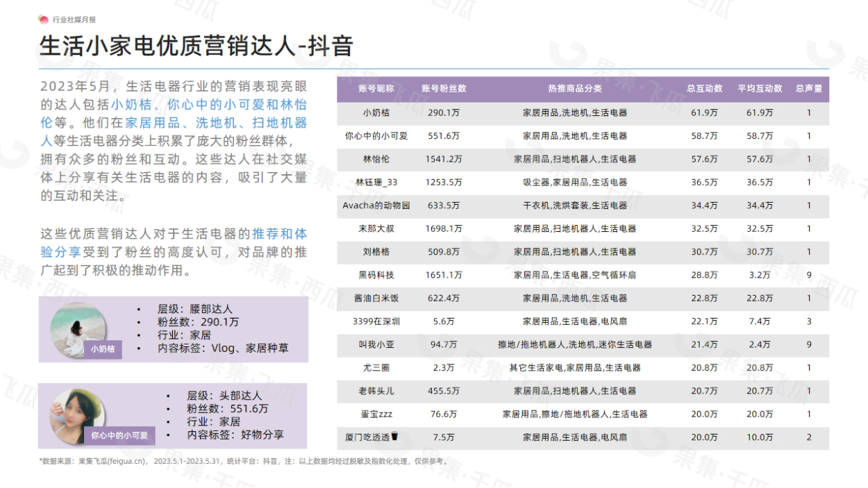The height and width of the screenshot is (488, 868).
Task: Click average interactions value 2.4万
Action: [x=760, y=344]
